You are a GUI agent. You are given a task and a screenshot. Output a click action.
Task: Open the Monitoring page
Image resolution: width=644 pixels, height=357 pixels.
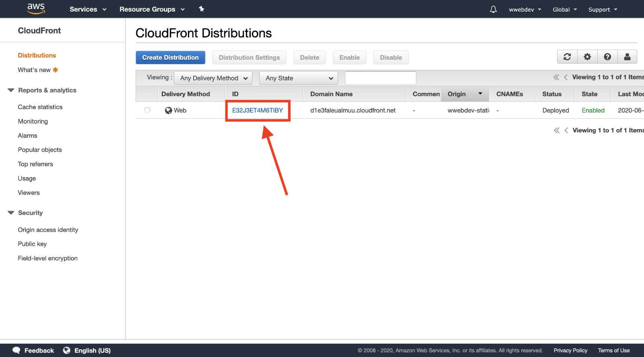click(33, 121)
